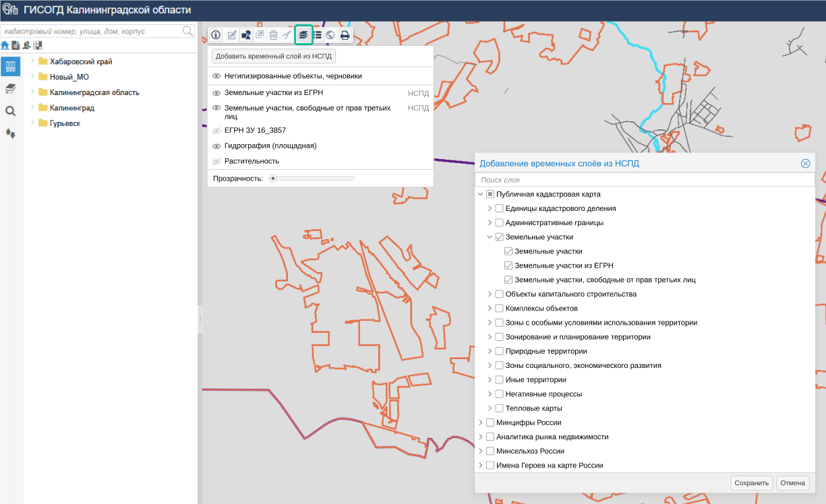826x504 pixels.
Task: Click the up-down arrows sidebar icon
Action: pos(10,133)
